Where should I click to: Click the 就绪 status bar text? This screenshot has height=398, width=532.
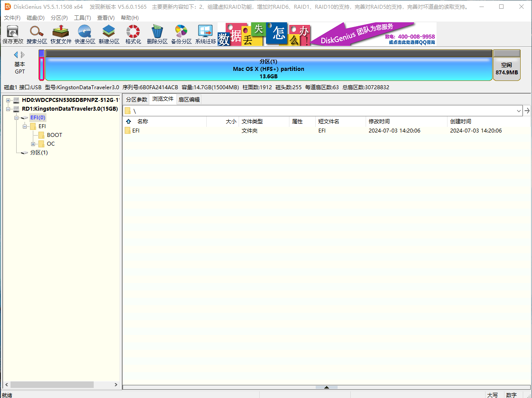click(x=7, y=395)
